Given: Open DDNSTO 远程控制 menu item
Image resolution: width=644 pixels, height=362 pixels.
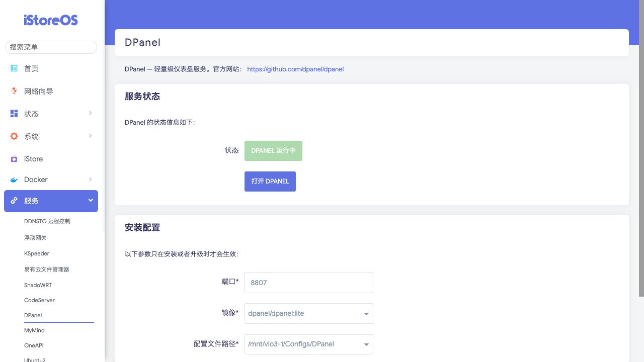Looking at the screenshot, I should pos(47,221).
